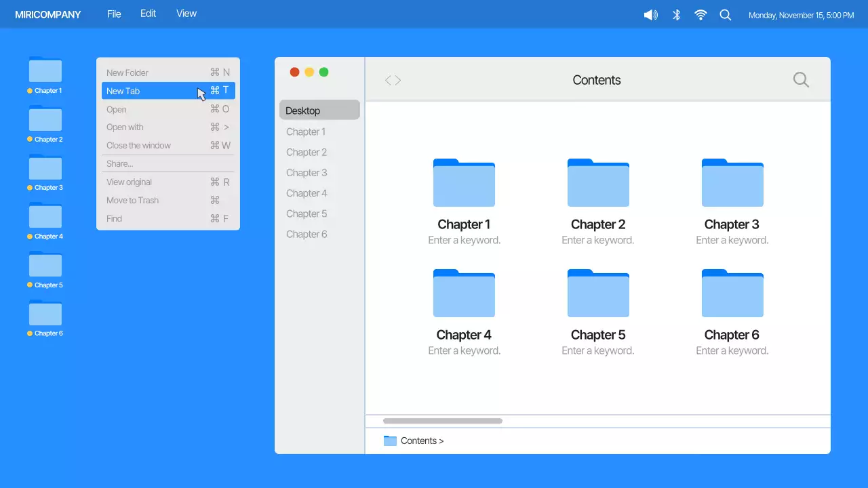Screen dimensions: 868x488
Task: Click the keyword field under Chapter 2
Action: (598, 240)
